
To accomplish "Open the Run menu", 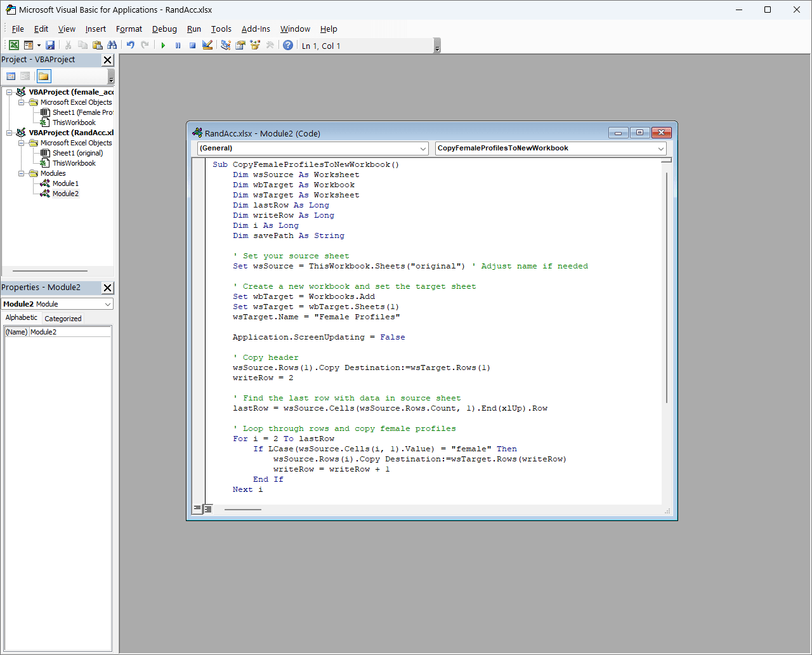I will click(194, 29).
